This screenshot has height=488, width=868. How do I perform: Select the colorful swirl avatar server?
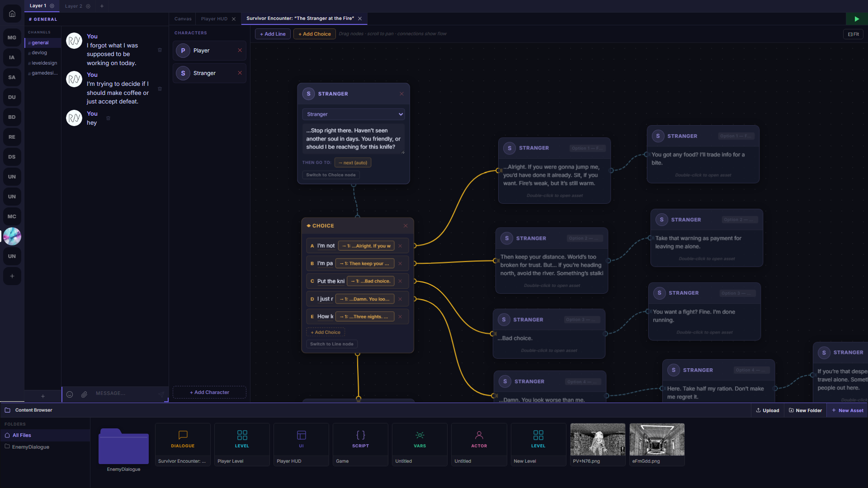tap(12, 236)
